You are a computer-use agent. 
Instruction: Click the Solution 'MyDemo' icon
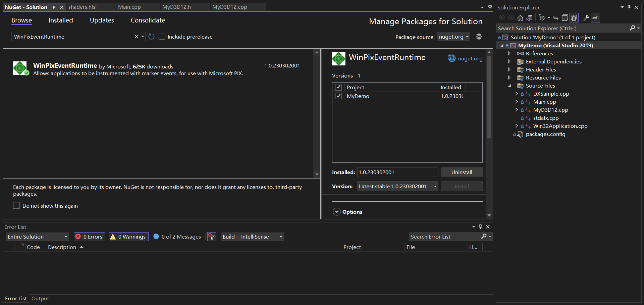coord(505,38)
